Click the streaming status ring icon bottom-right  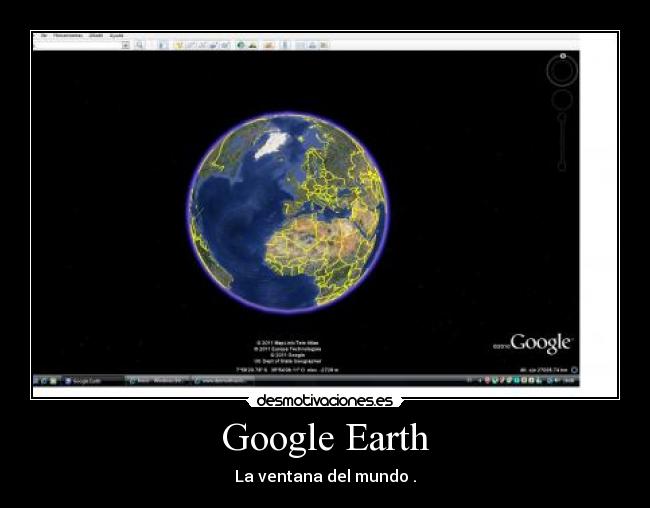574,369
